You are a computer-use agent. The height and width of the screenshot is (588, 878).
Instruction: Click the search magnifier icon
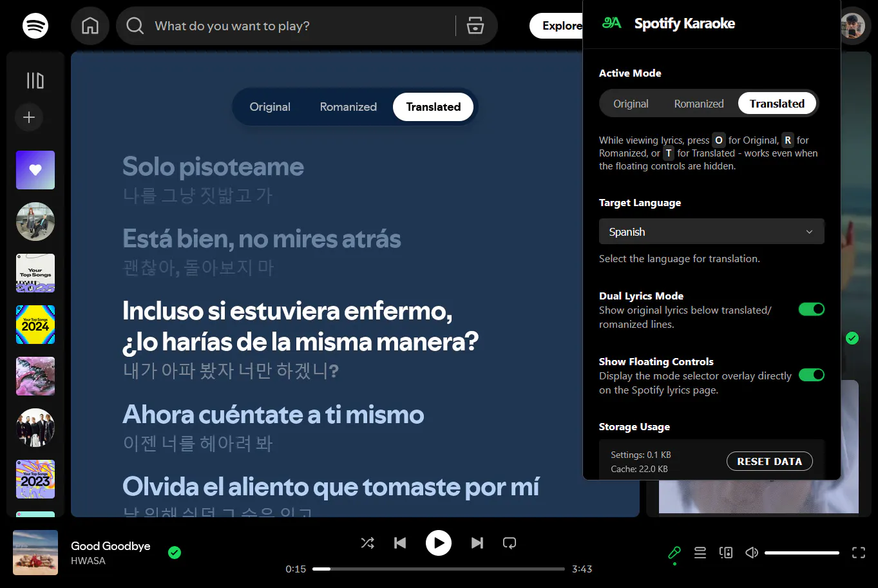pyautogui.click(x=135, y=26)
